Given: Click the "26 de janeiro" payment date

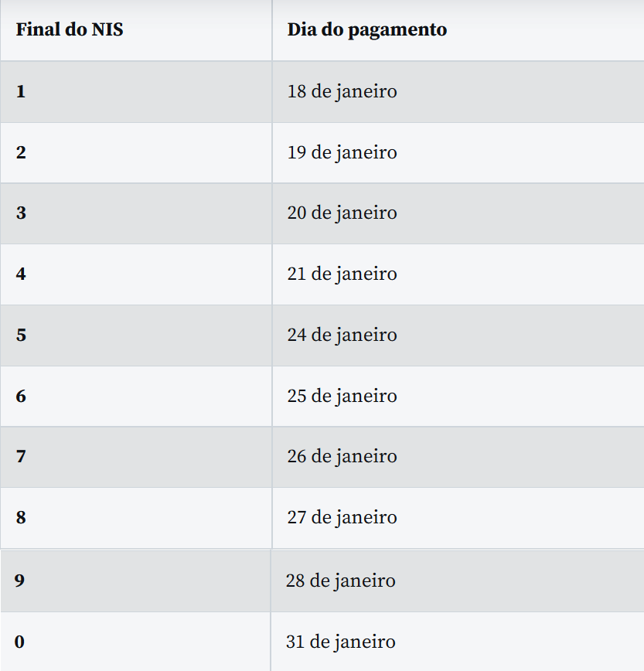Looking at the screenshot, I should pyautogui.click(x=342, y=456).
